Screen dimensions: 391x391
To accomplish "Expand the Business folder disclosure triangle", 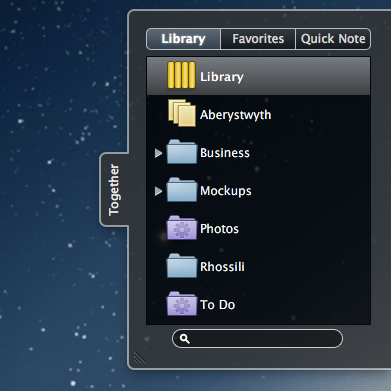I will [158, 153].
